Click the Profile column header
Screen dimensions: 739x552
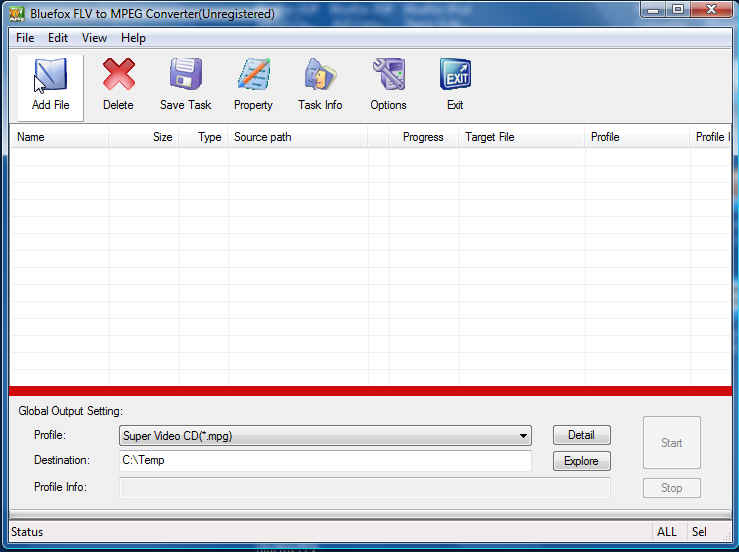pyautogui.click(x=638, y=137)
